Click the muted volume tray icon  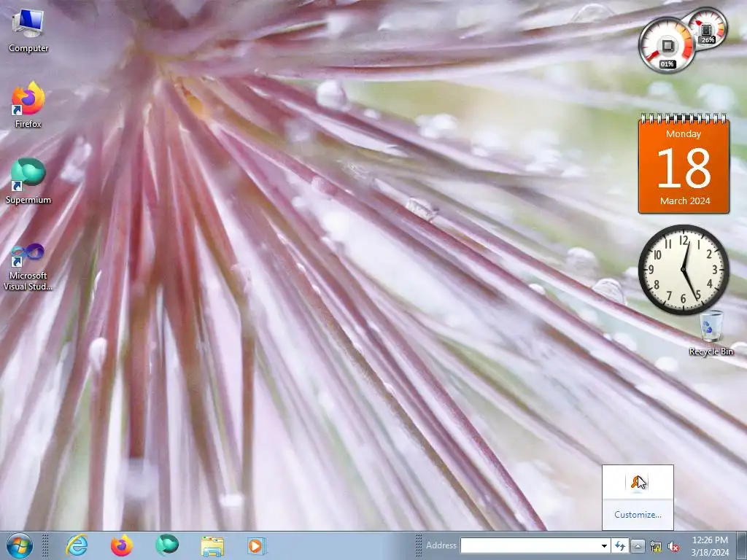point(673,546)
